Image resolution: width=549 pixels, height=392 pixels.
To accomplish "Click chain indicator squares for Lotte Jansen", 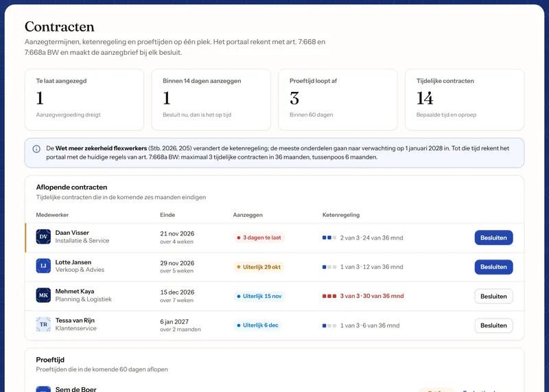I will 329,267.
